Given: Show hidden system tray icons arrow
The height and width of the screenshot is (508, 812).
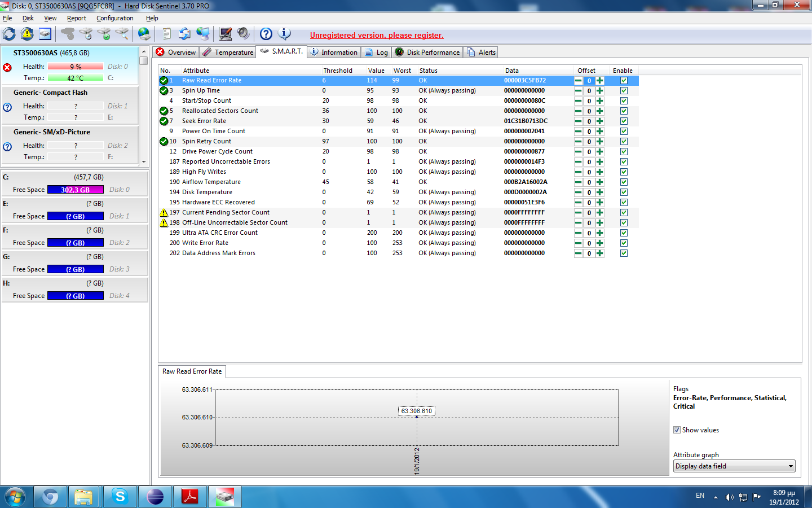Looking at the screenshot, I should coord(716,497).
